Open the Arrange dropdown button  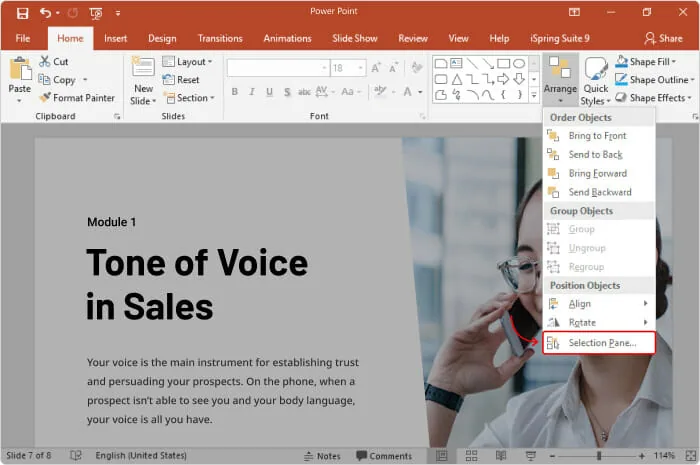[x=560, y=79]
